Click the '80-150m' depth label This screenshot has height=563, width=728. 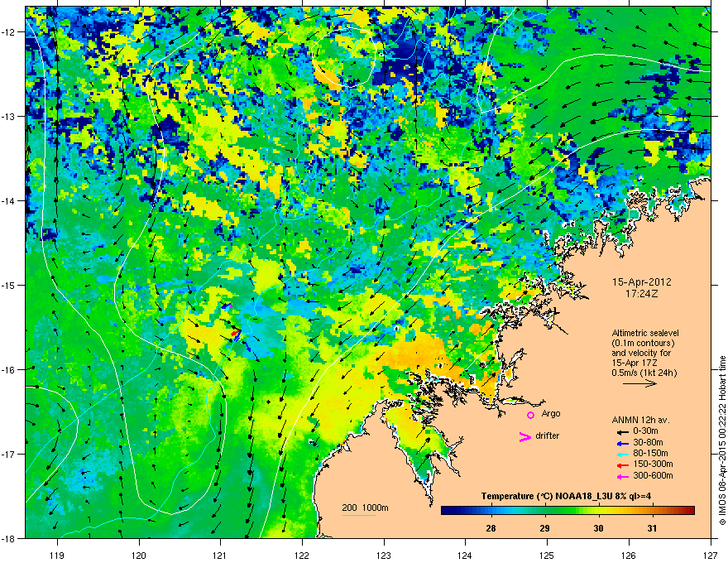tap(650, 453)
